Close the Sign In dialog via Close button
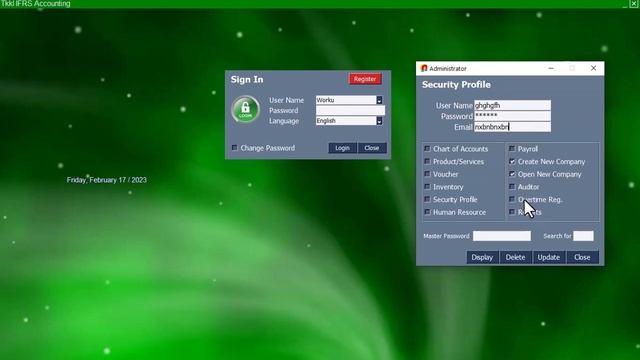The image size is (640, 360). coord(372,148)
